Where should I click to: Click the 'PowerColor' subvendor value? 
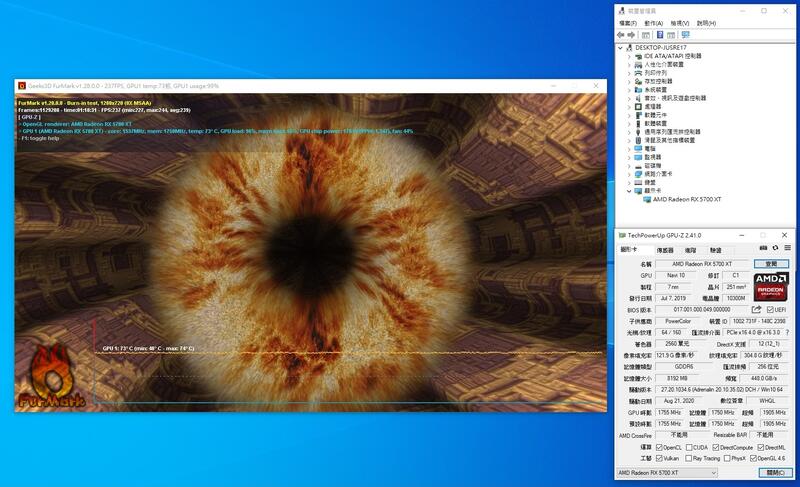[x=678, y=321]
